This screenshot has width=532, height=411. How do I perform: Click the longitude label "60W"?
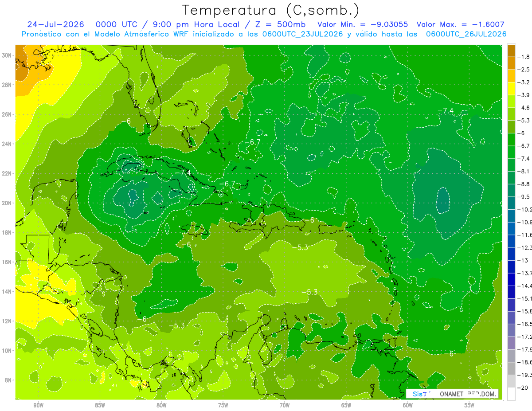click(x=408, y=405)
